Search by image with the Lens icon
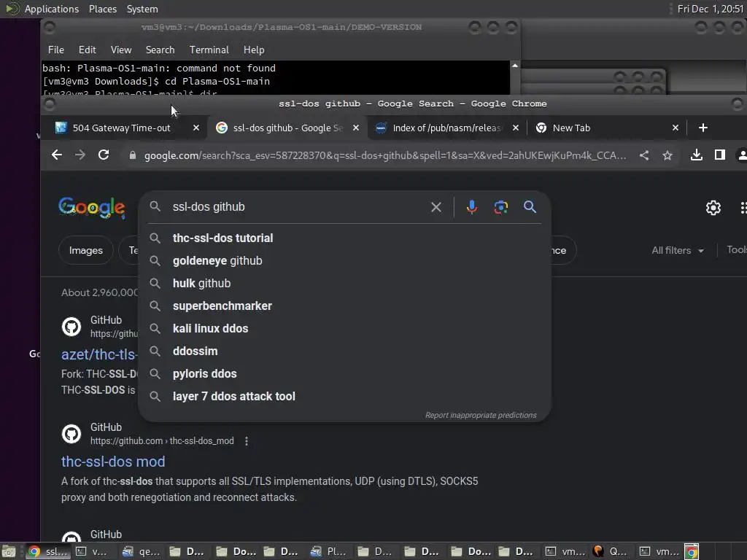Viewport: 747px width, 560px height. coord(500,207)
